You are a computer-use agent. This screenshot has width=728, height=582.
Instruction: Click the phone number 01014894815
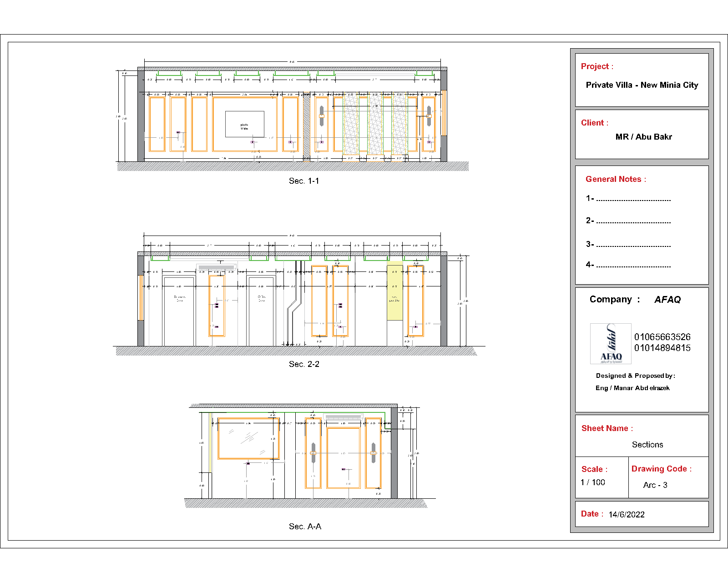pos(662,348)
